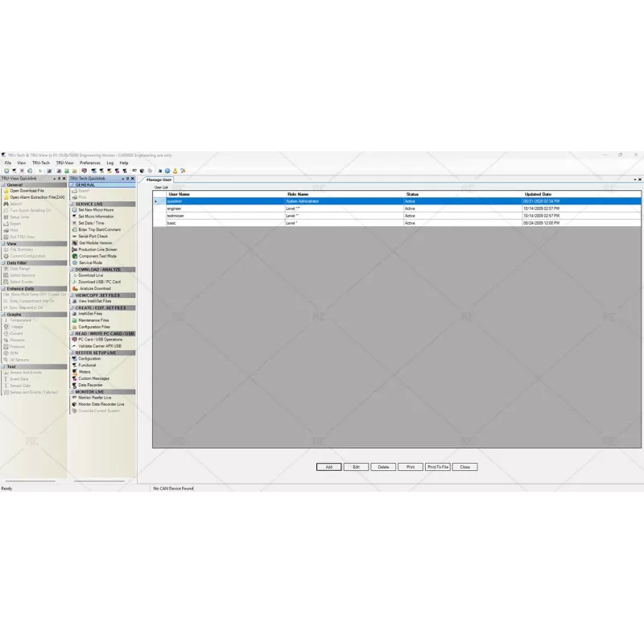Click the Analyze Download icon
The width and height of the screenshot is (644, 644).
[74, 288]
